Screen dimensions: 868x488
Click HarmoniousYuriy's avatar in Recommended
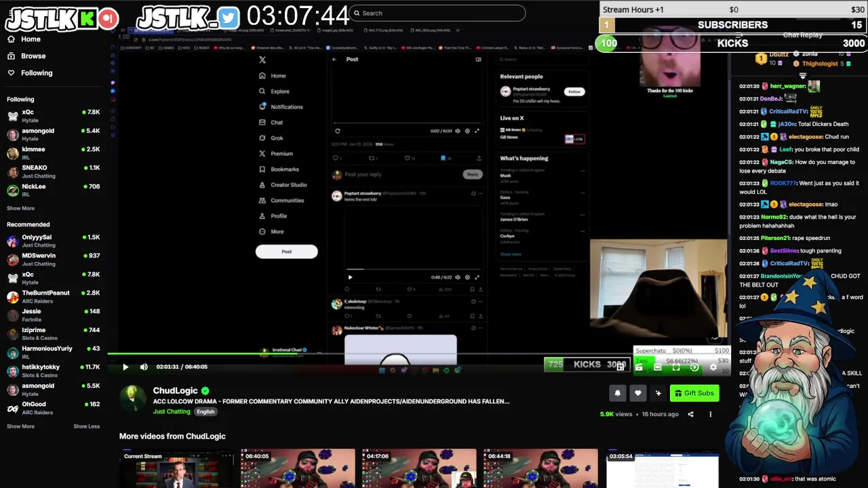[x=12, y=352]
